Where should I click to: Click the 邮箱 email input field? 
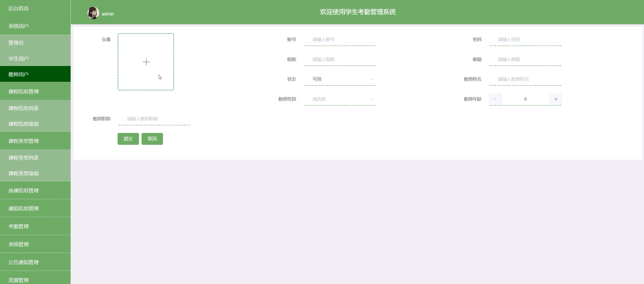click(525, 60)
